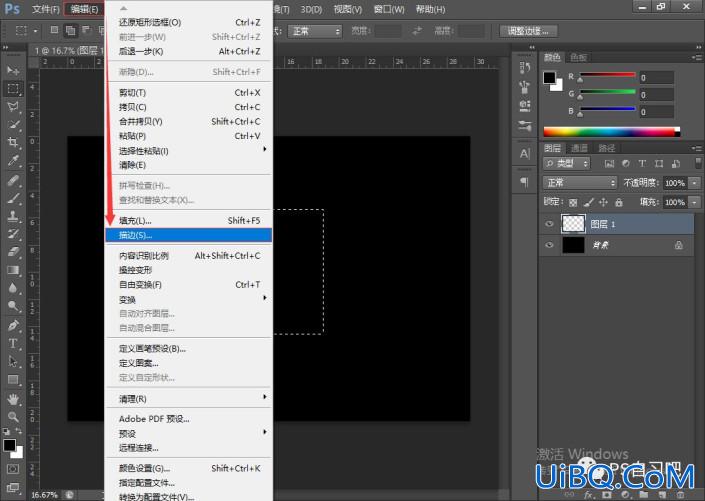Click the G value input field
The width and height of the screenshot is (705, 501).
[656, 95]
